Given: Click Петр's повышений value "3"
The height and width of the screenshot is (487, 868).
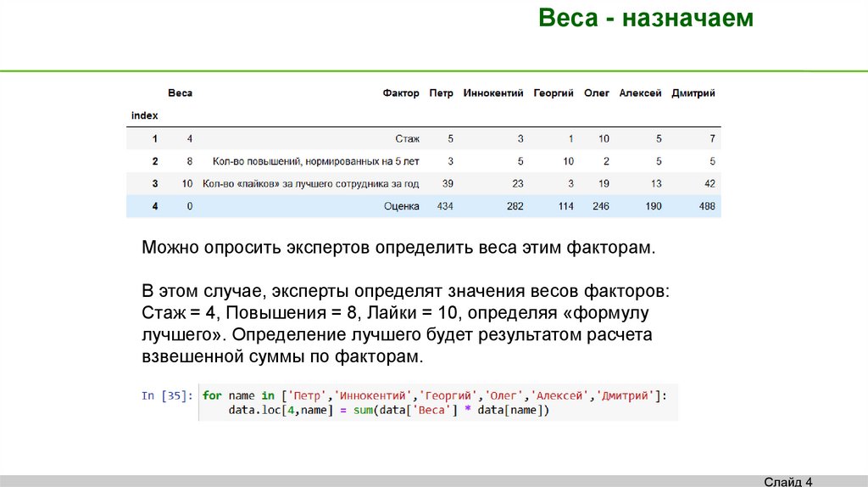Looking at the screenshot, I should 450,161.
